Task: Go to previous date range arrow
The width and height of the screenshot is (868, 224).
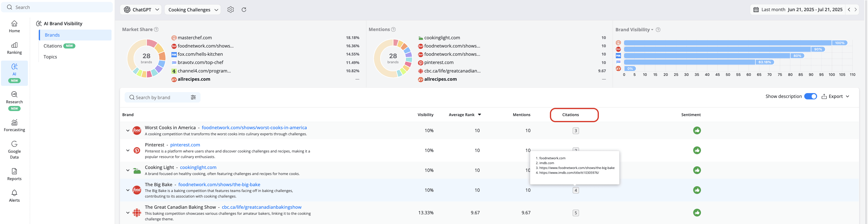Action: point(849,10)
